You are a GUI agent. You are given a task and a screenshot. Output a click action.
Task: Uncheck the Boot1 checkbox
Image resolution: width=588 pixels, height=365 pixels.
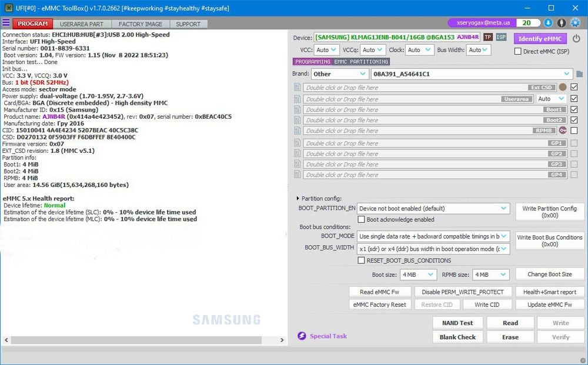[574, 109]
